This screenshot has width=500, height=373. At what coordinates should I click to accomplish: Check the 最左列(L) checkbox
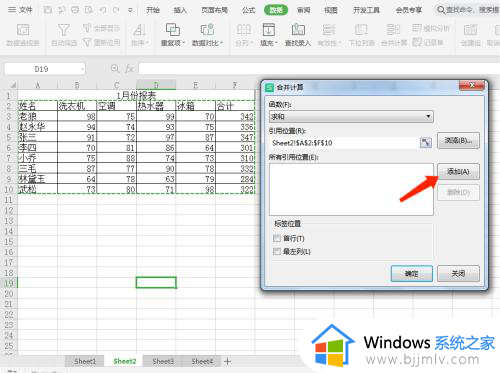[277, 252]
